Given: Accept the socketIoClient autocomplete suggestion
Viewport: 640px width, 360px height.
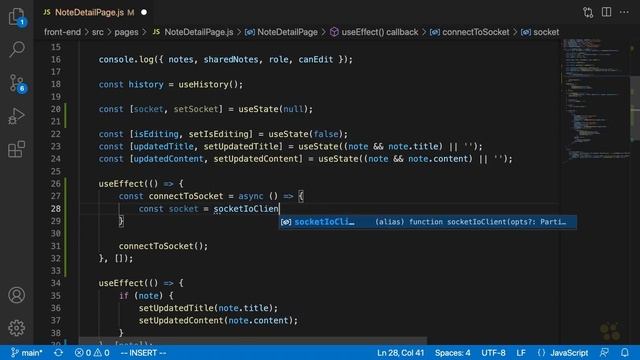Looking at the screenshot, I should point(428,222).
